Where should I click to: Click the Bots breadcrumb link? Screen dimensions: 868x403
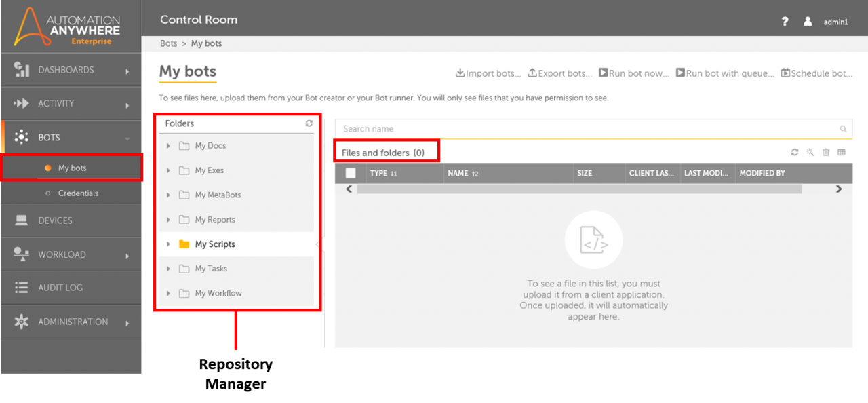[x=169, y=43]
